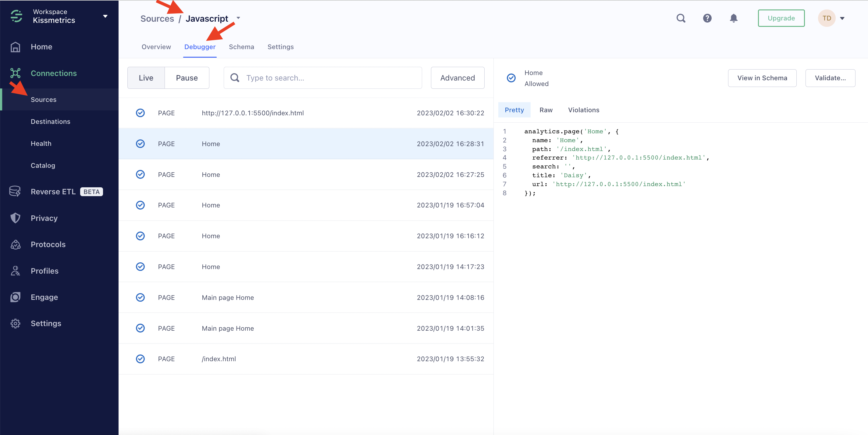Click the notifications bell icon
868x435 pixels.
click(x=733, y=18)
